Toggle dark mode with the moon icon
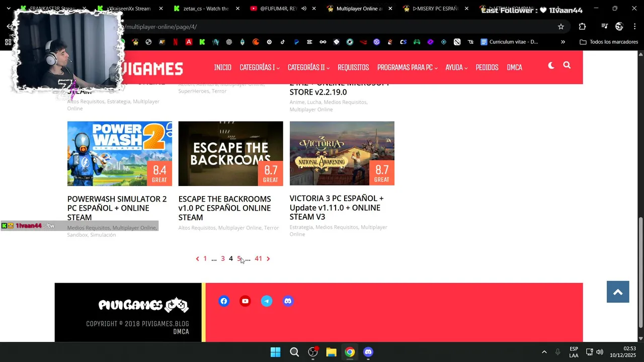 point(551,65)
